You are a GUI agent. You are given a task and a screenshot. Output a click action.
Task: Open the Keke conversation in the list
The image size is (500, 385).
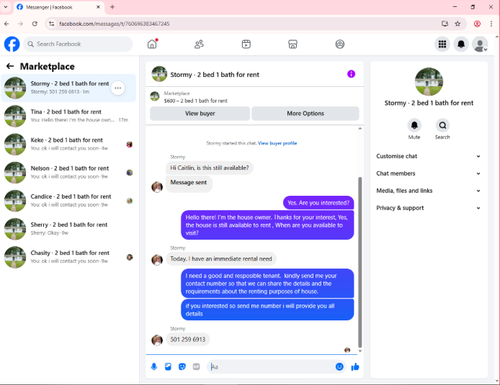(68, 144)
